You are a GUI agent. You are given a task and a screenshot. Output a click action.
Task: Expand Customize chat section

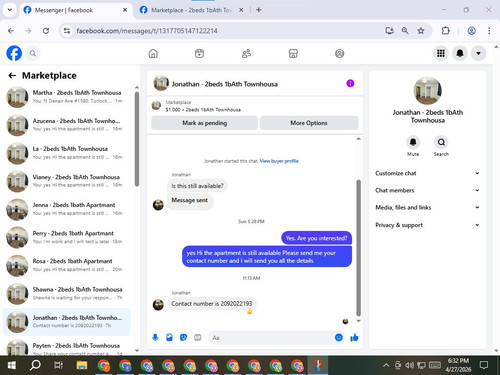[428, 173]
